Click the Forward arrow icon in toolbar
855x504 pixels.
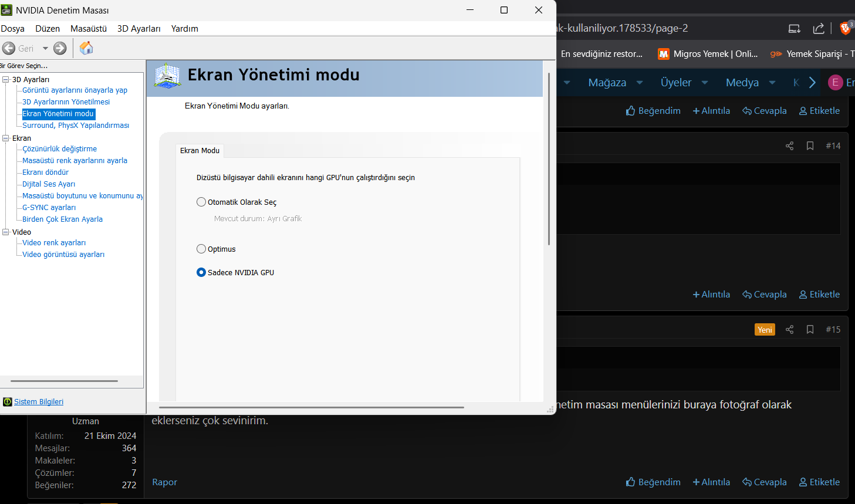(60, 48)
